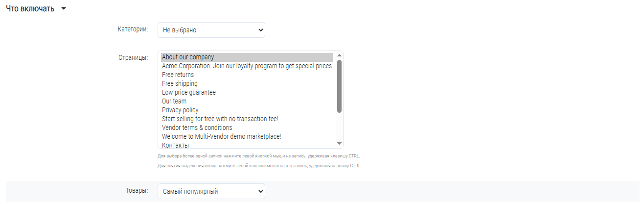Choose 'Free returns' from the pages list
644x204 pixels.
tap(247, 75)
